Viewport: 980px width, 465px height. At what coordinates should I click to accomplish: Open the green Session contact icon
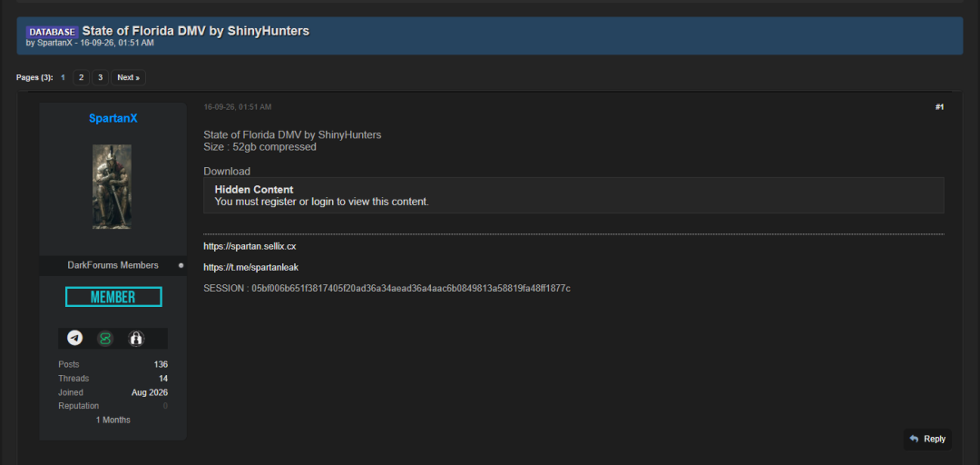105,339
